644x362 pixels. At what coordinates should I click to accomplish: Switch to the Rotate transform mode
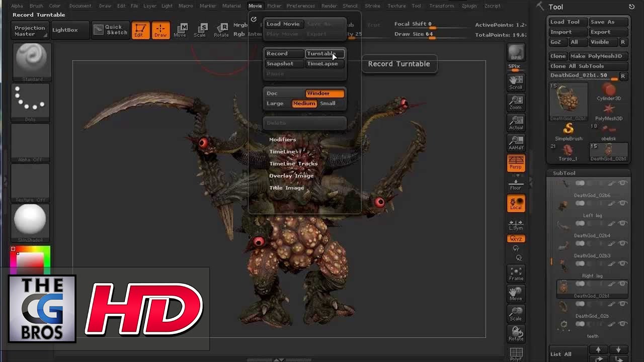[221, 30]
